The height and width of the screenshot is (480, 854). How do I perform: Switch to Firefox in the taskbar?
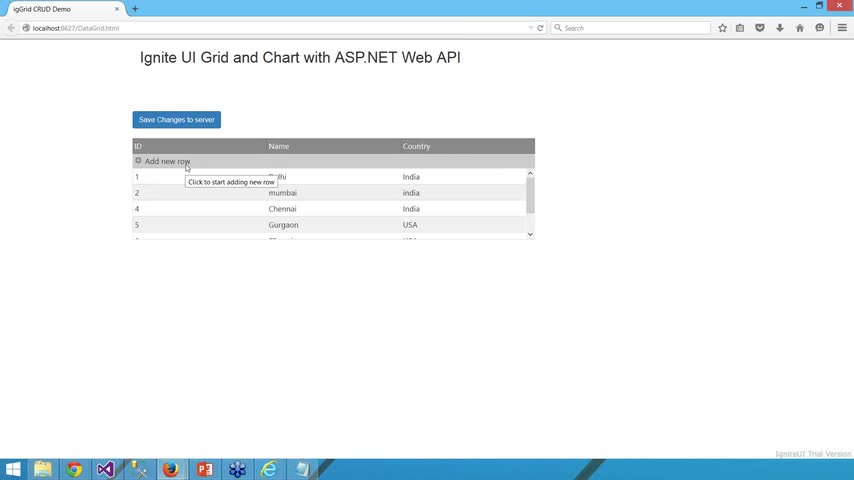pos(171,469)
